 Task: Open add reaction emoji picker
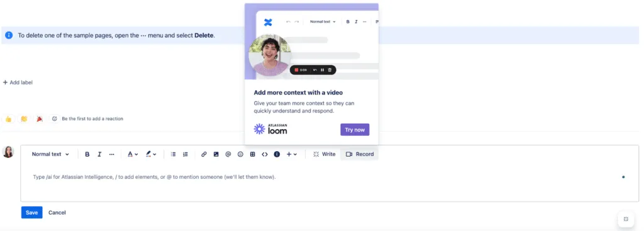pos(55,119)
